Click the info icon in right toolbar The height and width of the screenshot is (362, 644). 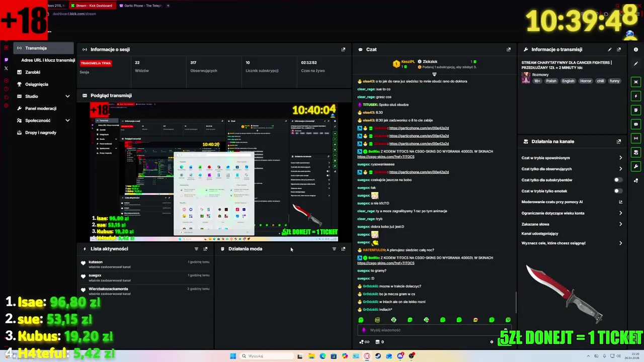(636, 49)
